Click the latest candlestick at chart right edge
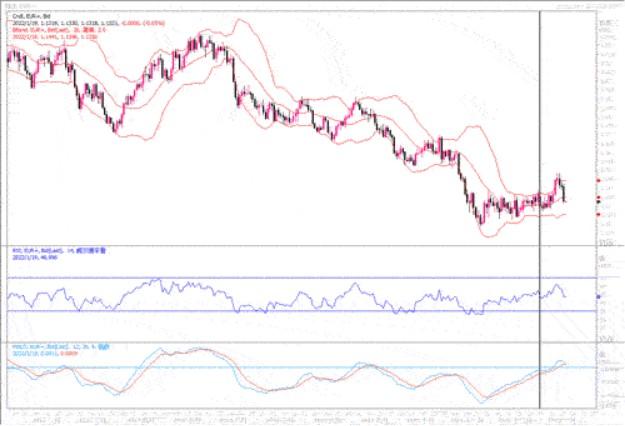The image size is (625, 426). pyautogui.click(x=565, y=194)
